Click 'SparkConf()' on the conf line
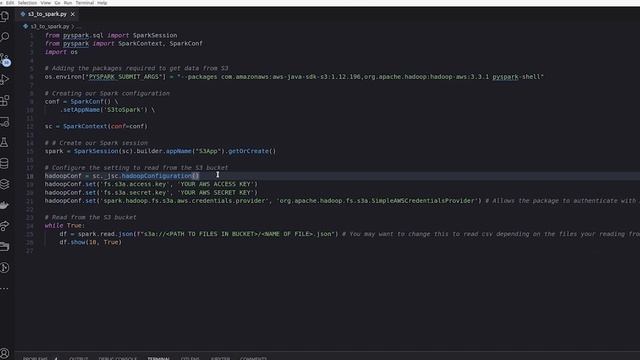This screenshot has width=640, height=360. (91, 102)
